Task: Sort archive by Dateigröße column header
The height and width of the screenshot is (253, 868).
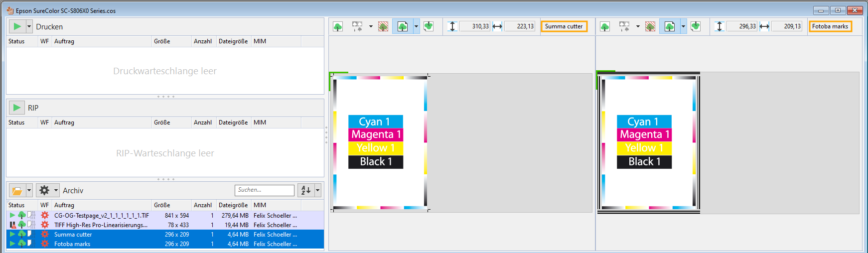Action: [233, 205]
